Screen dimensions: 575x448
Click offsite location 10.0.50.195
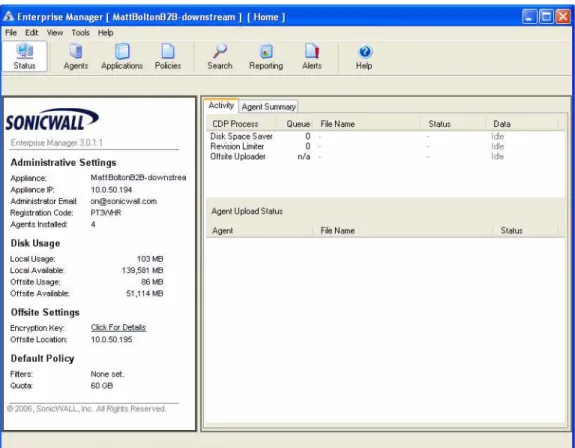click(111, 339)
